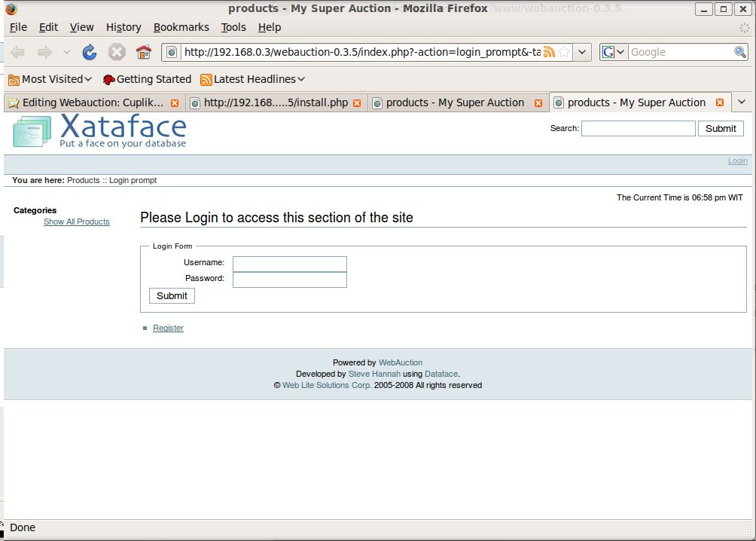Open the Bookmarks menu
Viewport: 756px width, 541px height.
181,27
